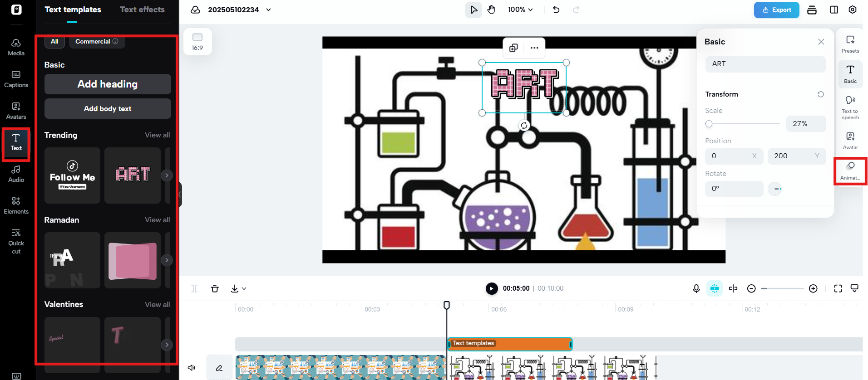
Task: Select the All filter chip
Action: (54, 42)
